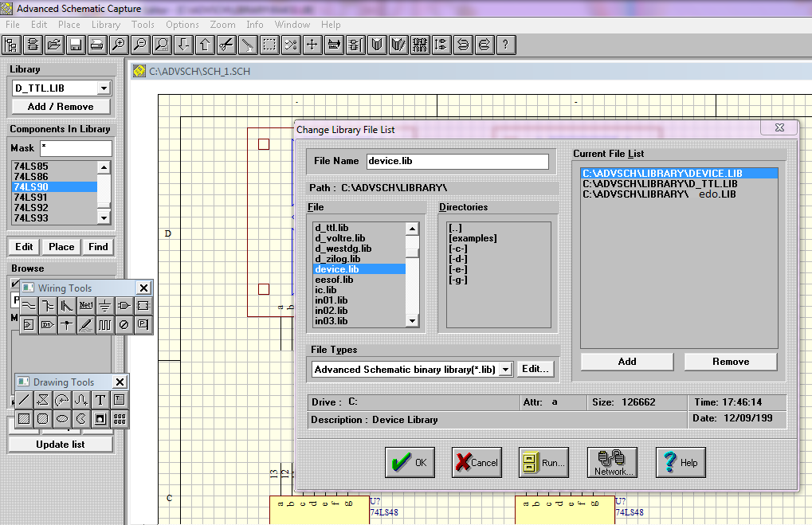Open the D_TTL.LIB library dropdown
The image size is (812, 525).
pyautogui.click(x=104, y=88)
